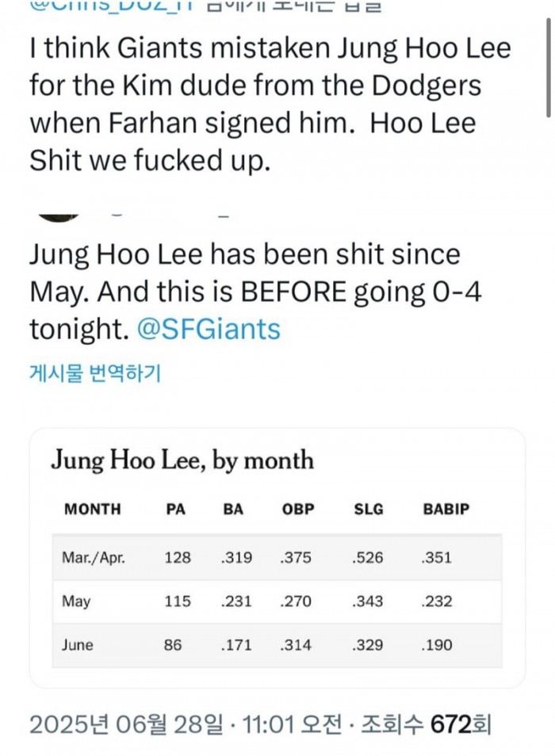
Task: Click the reply tweet text about Farhan
Action: [270, 105]
